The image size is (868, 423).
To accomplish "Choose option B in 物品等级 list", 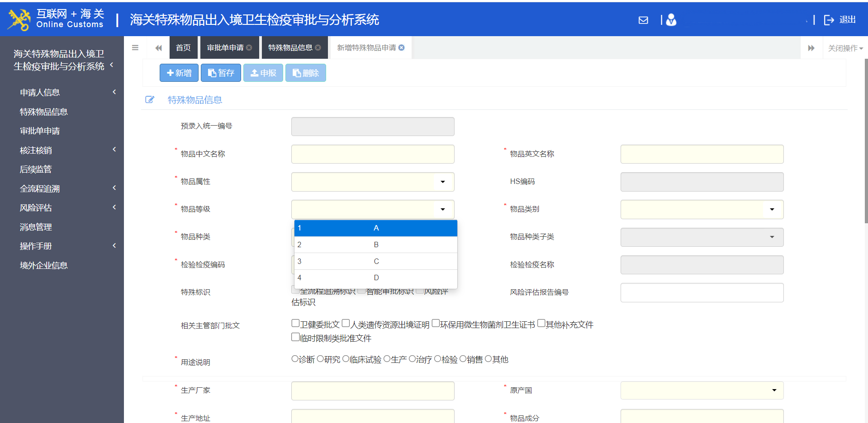I will (375, 244).
